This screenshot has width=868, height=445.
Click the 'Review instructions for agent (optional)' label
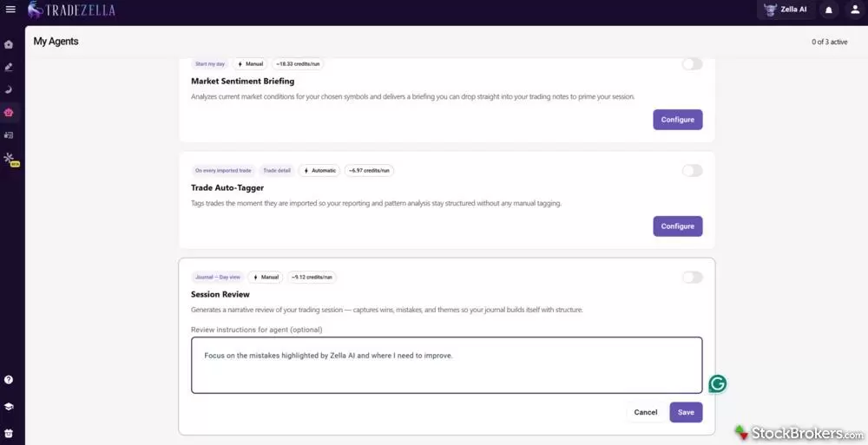click(257, 330)
